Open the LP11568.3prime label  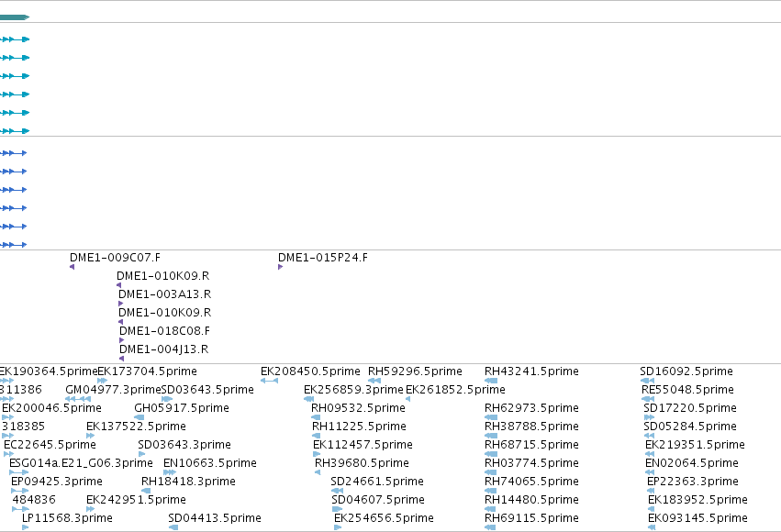[67, 518]
